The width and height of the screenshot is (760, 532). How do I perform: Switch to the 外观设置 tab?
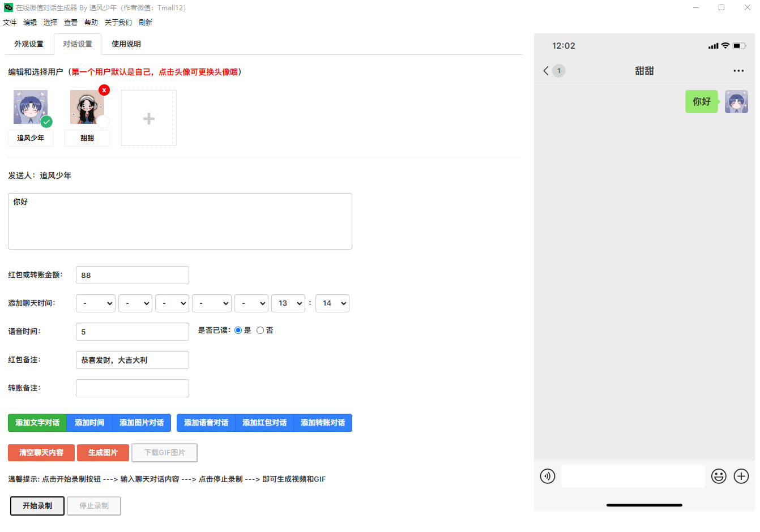(29, 44)
